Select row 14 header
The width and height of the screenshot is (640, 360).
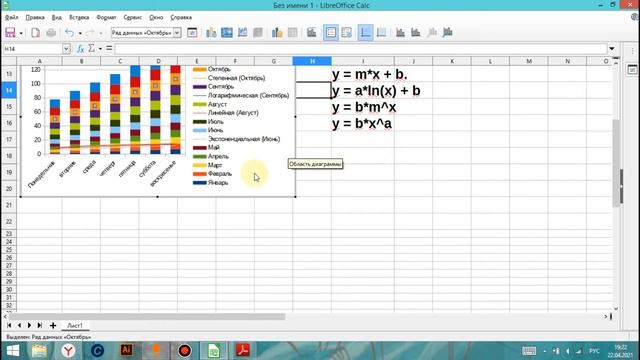9,90
